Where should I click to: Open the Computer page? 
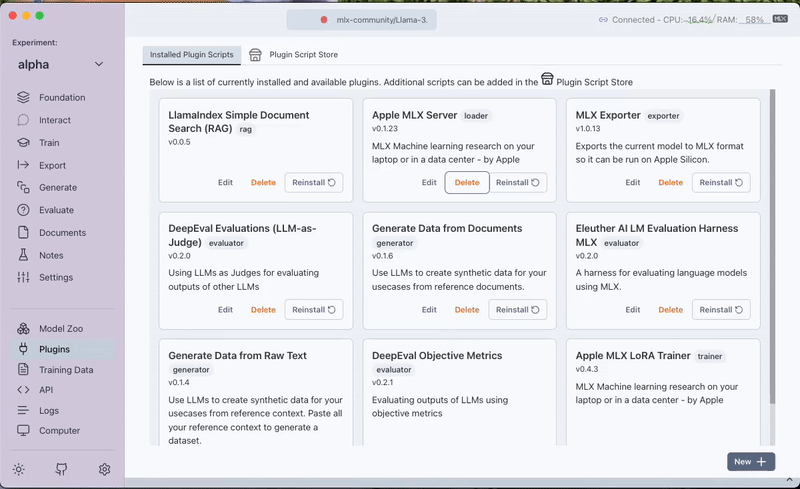point(59,431)
